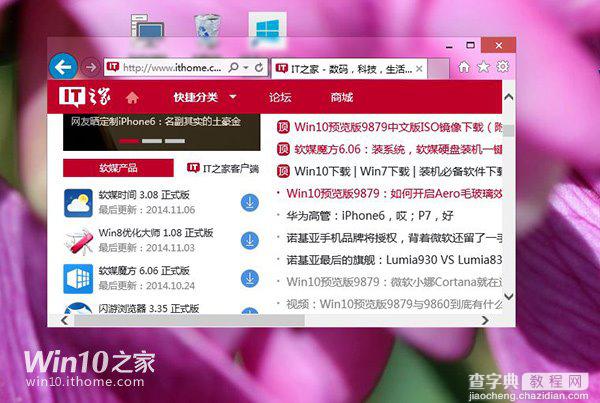Open the 软媒魔方 6.06 正式版 link
600x403 pixels.
tap(144, 271)
